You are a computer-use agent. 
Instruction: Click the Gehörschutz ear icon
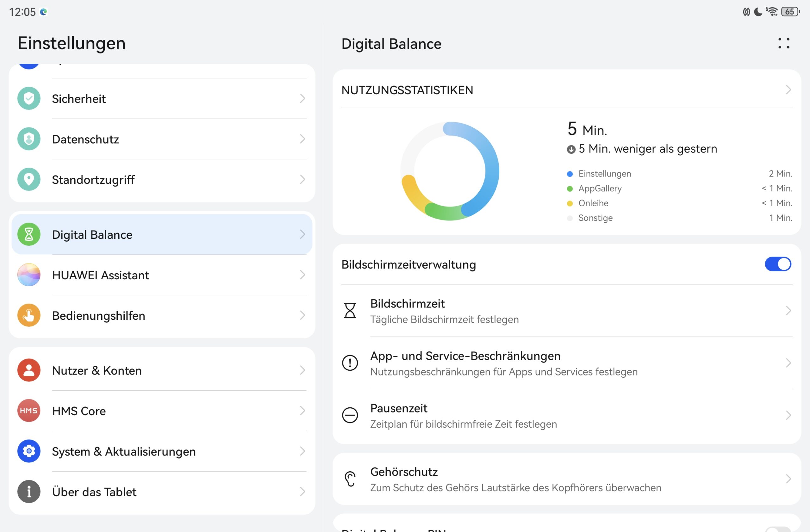tap(350, 479)
